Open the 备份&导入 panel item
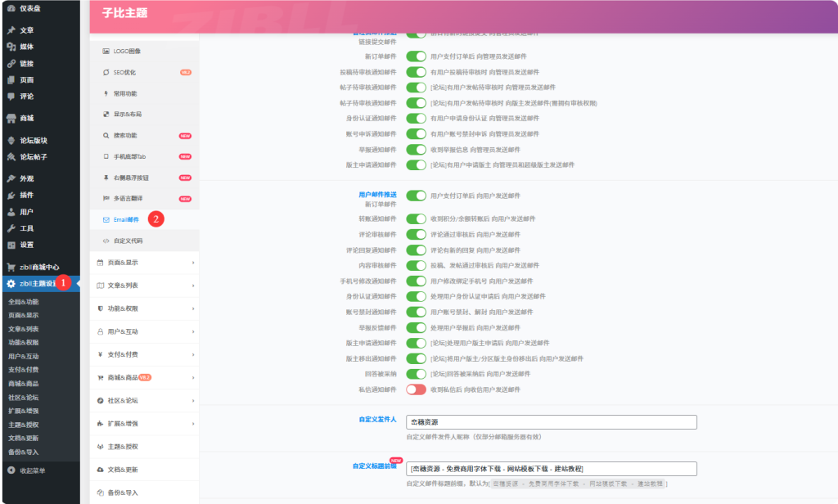Image resolution: width=838 pixels, height=504 pixels. coord(144,493)
